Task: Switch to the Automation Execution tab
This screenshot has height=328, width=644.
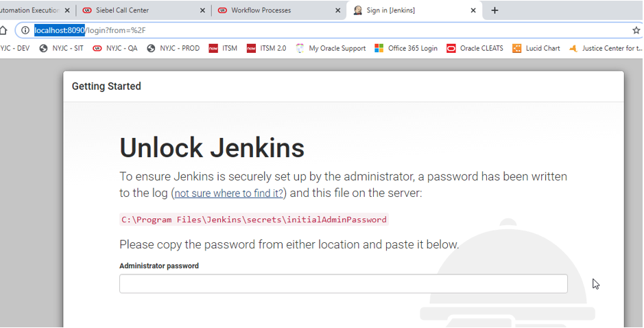Action: [35, 10]
